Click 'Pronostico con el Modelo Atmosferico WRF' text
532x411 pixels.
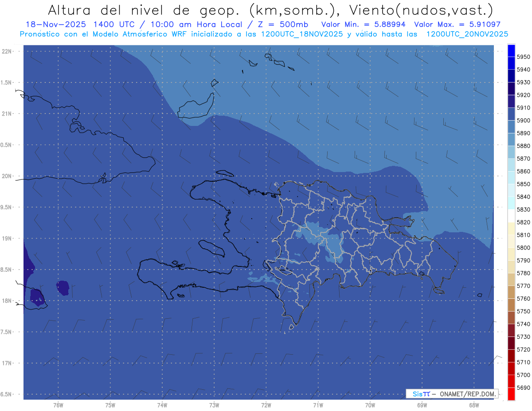click(104, 34)
